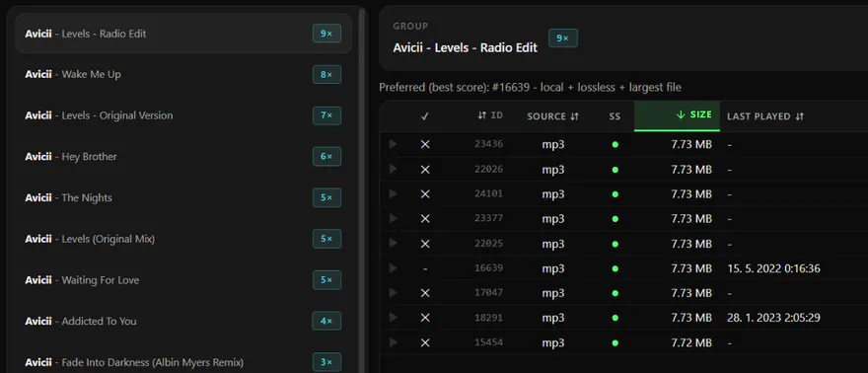Click the Preferred best score info line
Screen dimensions: 868x373
pos(531,88)
